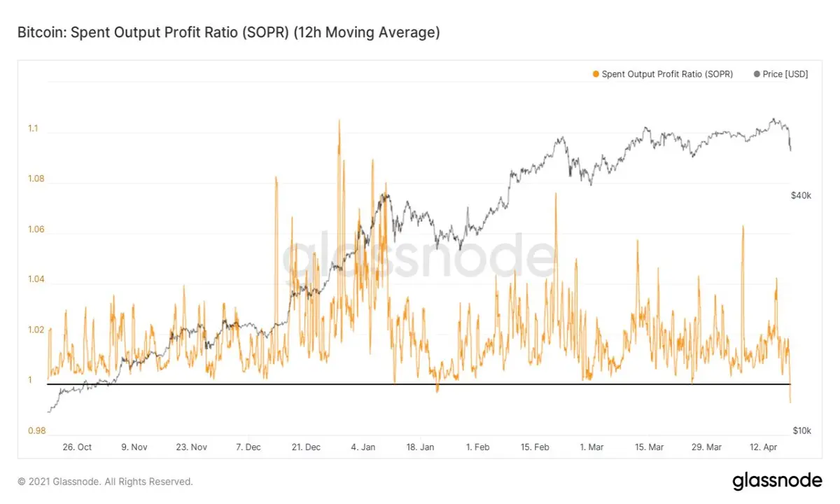
Task: Select the 26. Oct date axis label
Action: pos(76,447)
